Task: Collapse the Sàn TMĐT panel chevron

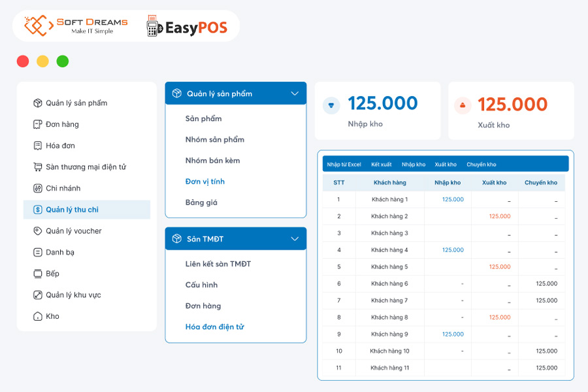Action: 295,238
